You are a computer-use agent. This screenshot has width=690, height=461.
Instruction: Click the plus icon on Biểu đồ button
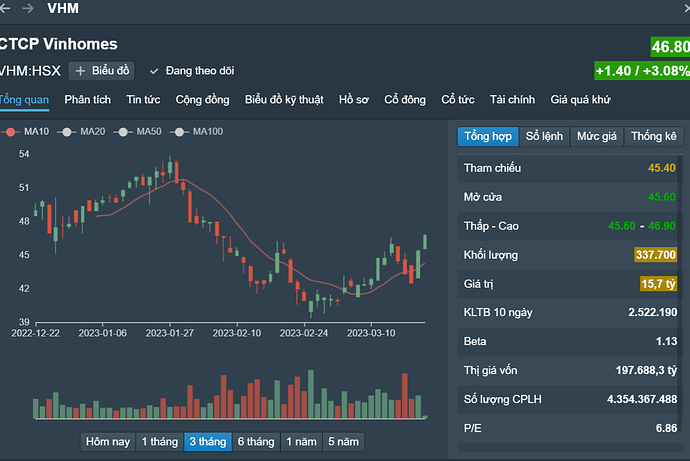pos(80,71)
